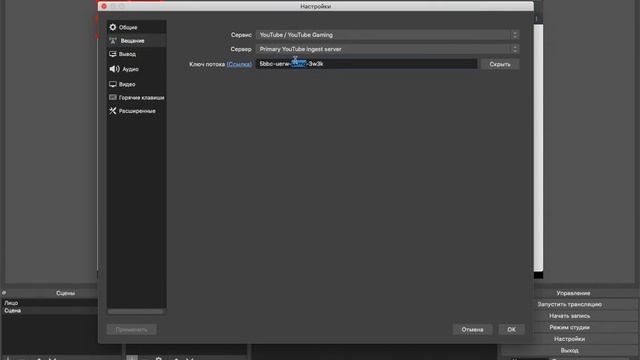Open the Сервис dropdown showing YouTube / YouTube Gaming
The height and width of the screenshot is (360, 640).
387,35
